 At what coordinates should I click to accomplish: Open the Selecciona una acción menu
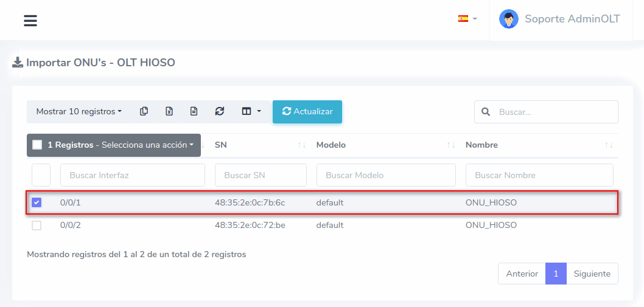pos(147,145)
